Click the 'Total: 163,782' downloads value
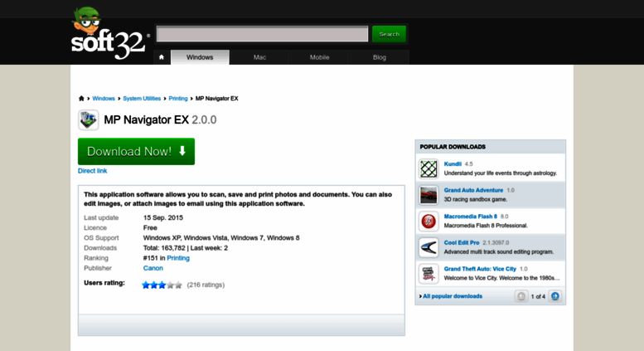Image resolution: width=644 pixels, height=351 pixels. click(164, 248)
